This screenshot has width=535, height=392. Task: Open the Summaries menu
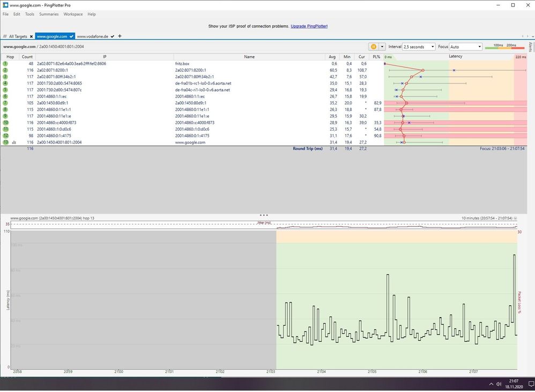click(x=49, y=14)
